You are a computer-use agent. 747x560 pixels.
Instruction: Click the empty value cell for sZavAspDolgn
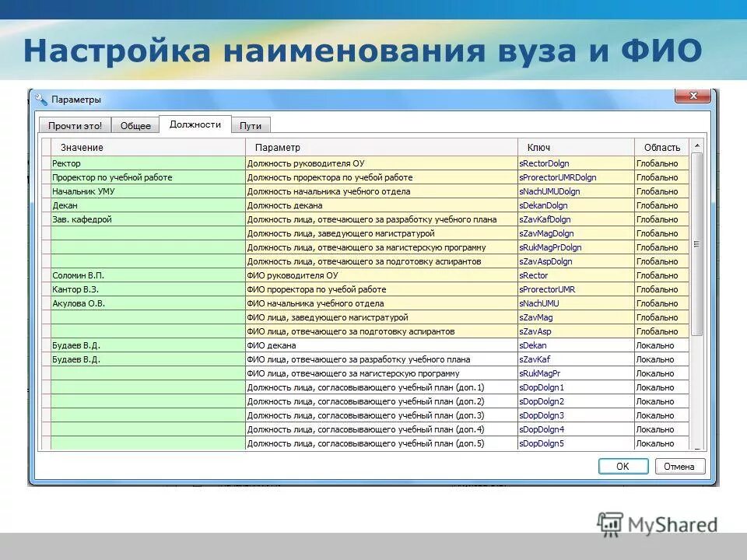click(148, 261)
